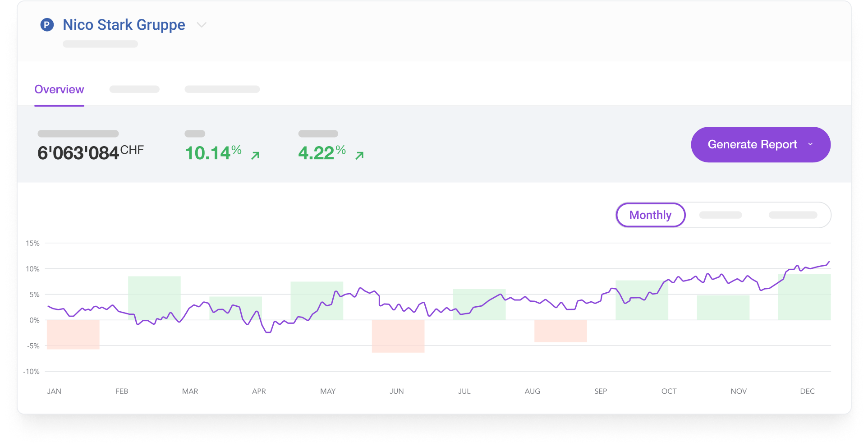868x447 pixels.
Task: Click the green December bar in chart
Action: [804, 298]
